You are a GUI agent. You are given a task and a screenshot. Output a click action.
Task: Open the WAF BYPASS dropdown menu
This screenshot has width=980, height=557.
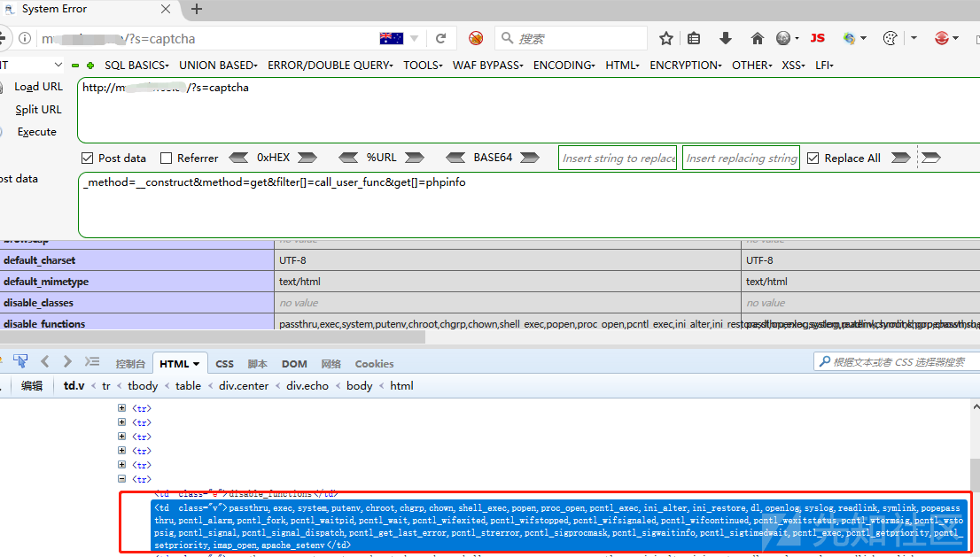pos(487,65)
